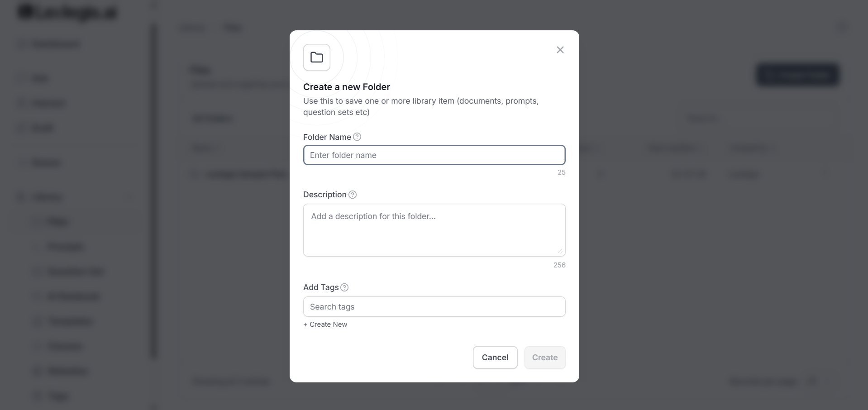Close the Create a new Folder dialog
Screen dimensions: 868x410
tap(560, 50)
